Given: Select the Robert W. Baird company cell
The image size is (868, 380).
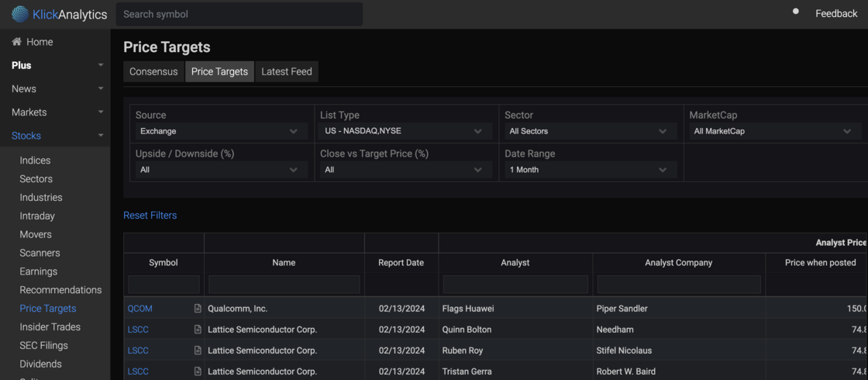Looking at the screenshot, I should pyautogui.click(x=679, y=371).
